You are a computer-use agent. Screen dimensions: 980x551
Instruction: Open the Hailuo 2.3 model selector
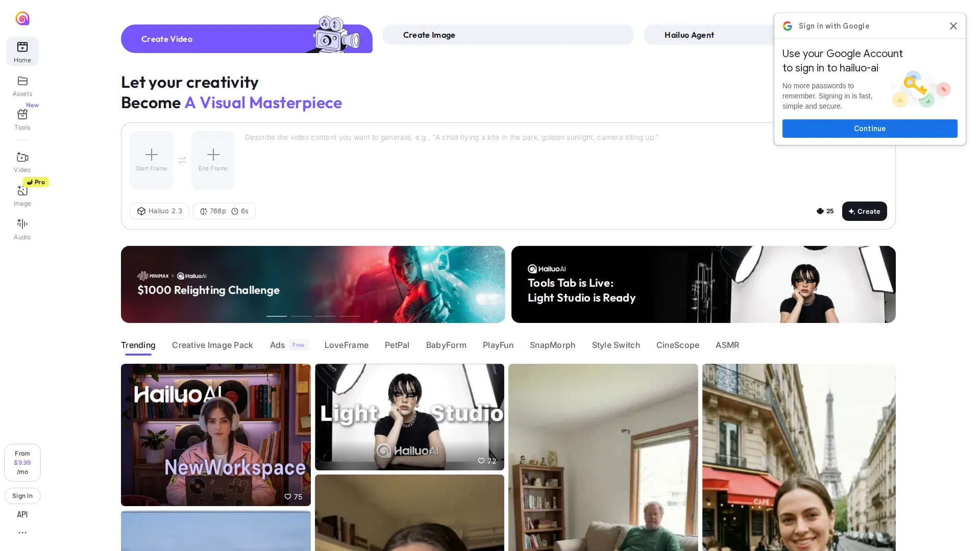click(159, 211)
